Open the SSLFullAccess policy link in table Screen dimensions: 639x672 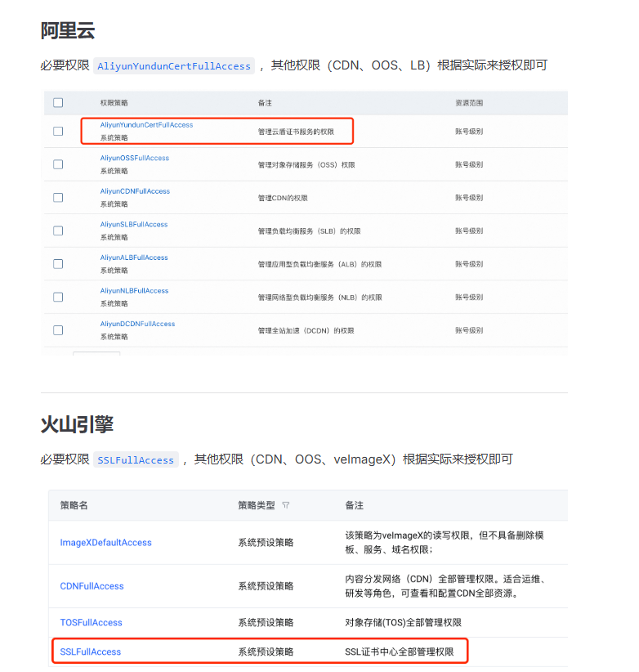tap(91, 652)
